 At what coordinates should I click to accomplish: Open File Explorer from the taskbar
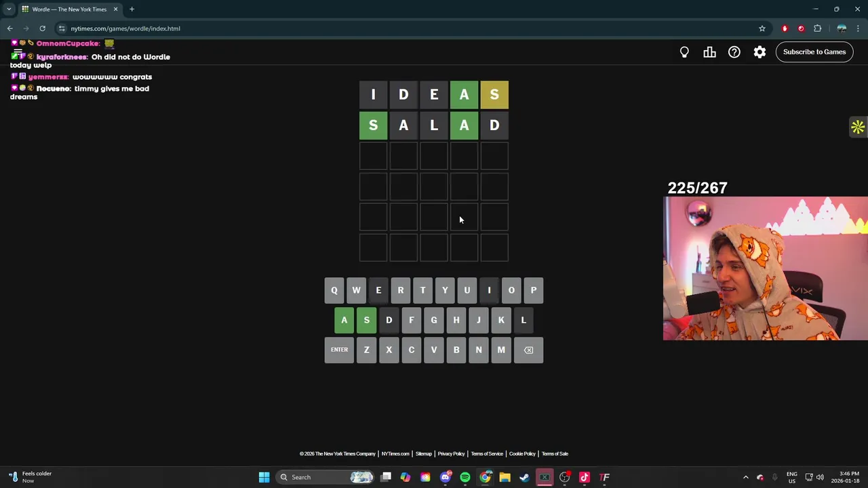pos(505,477)
